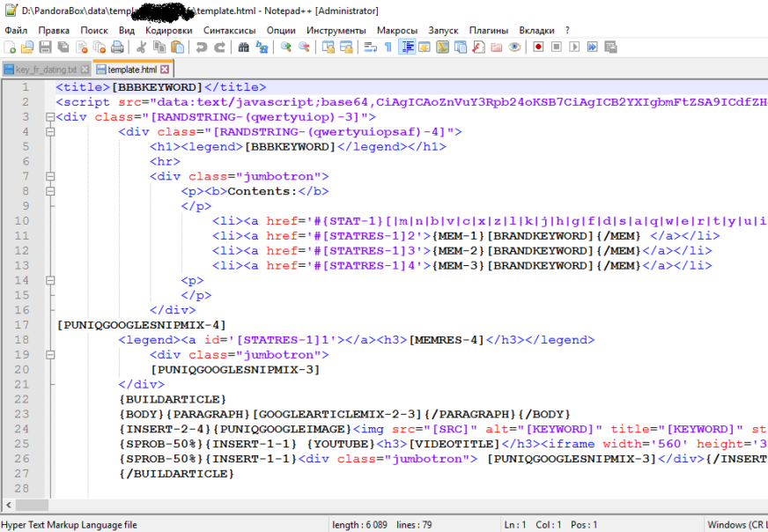Undo the last edit

click(202, 47)
